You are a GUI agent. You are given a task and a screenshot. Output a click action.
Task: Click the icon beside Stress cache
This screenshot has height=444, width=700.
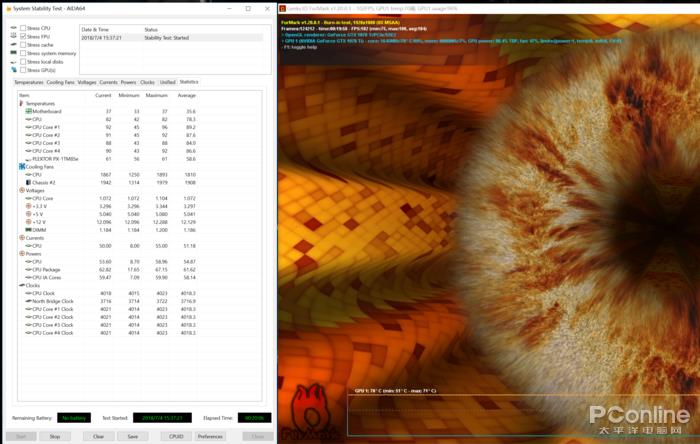point(13,45)
